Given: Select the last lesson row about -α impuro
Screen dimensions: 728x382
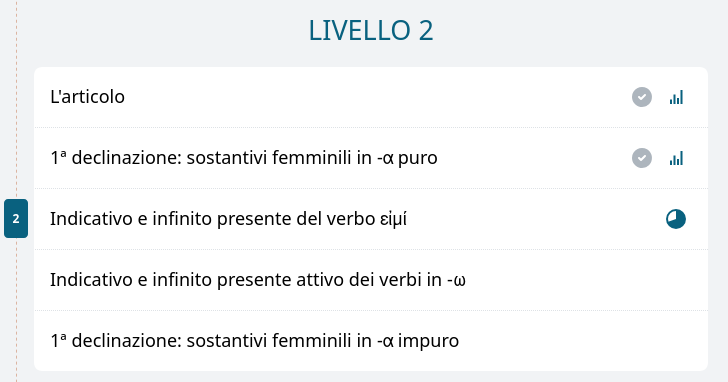Looking at the screenshot, I should [x=371, y=341].
